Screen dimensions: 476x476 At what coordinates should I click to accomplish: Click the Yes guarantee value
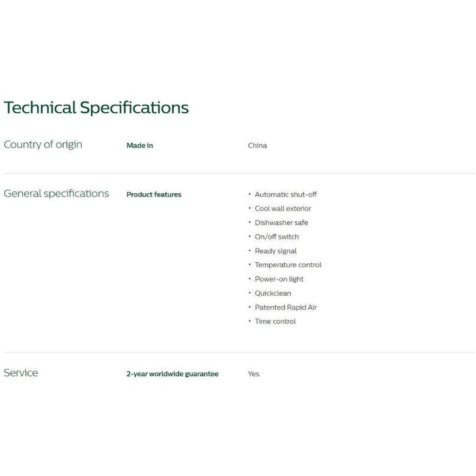point(253,374)
